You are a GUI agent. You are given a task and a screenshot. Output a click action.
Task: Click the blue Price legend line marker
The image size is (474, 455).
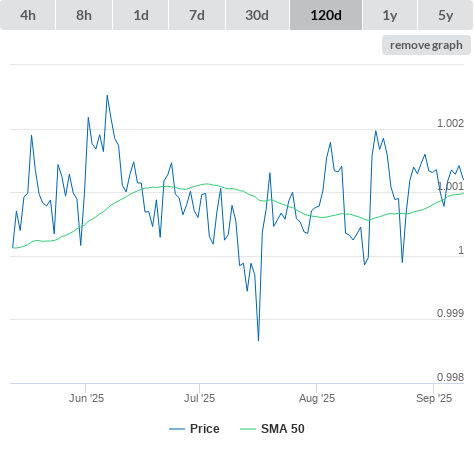177,429
